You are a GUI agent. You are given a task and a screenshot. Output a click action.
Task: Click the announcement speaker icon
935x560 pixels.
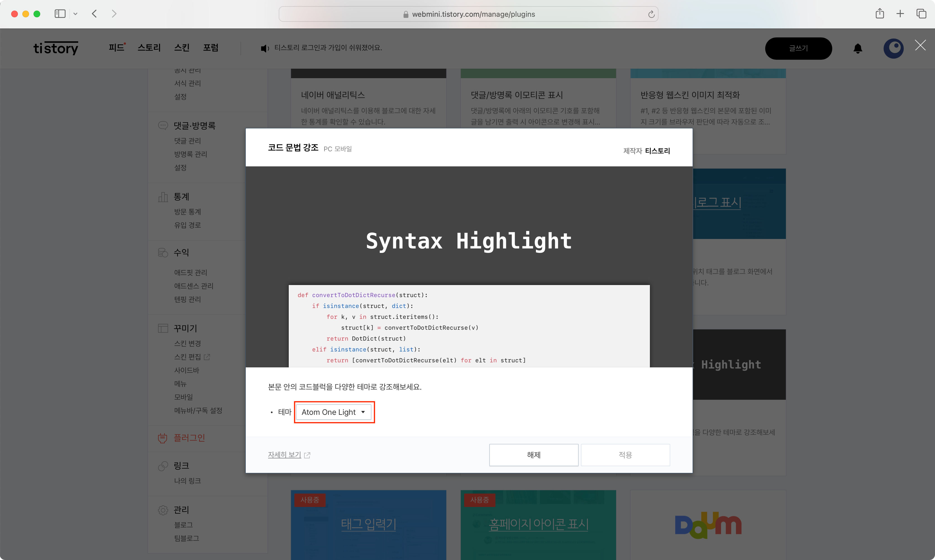[x=264, y=48]
